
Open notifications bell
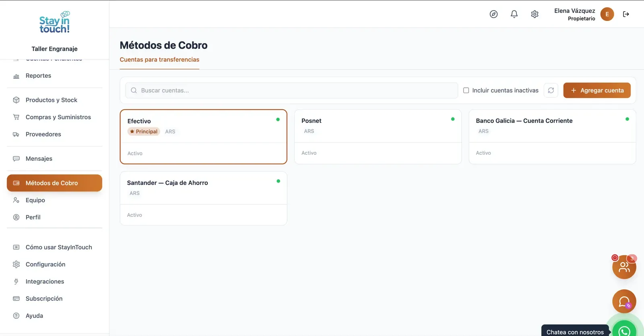pos(514,14)
